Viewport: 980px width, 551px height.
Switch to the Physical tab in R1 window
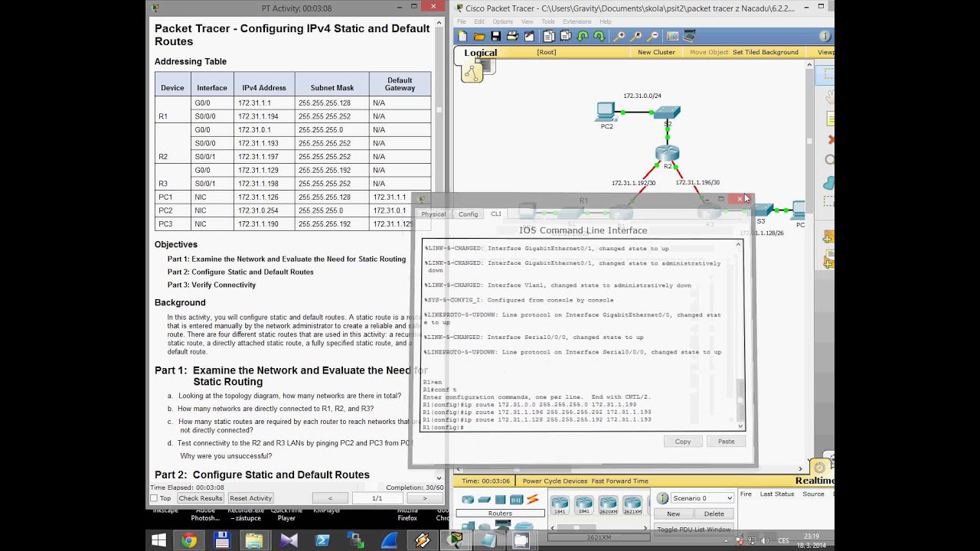pyautogui.click(x=433, y=214)
